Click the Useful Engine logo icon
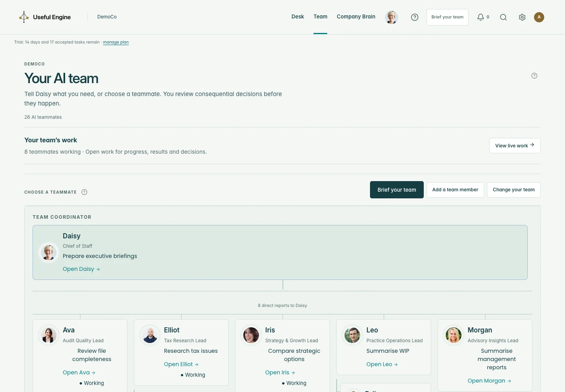 pyautogui.click(x=24, y=17)
